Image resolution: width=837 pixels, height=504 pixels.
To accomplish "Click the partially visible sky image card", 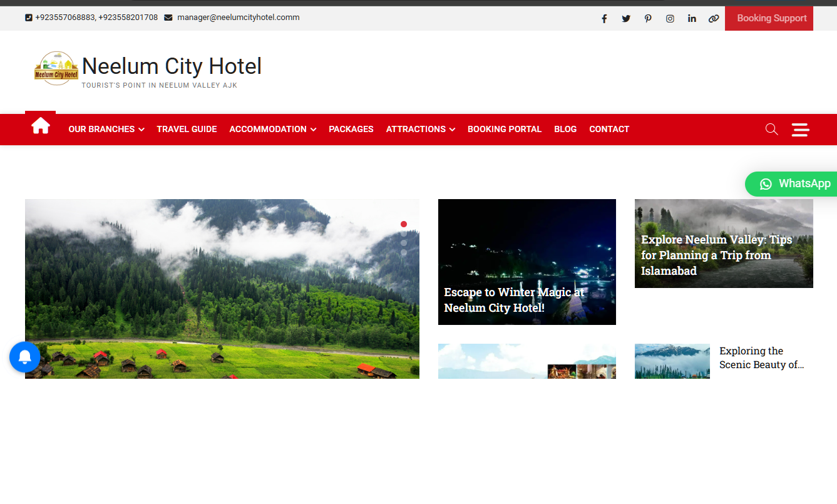I will pyautogui.click(x=527, y=361).
